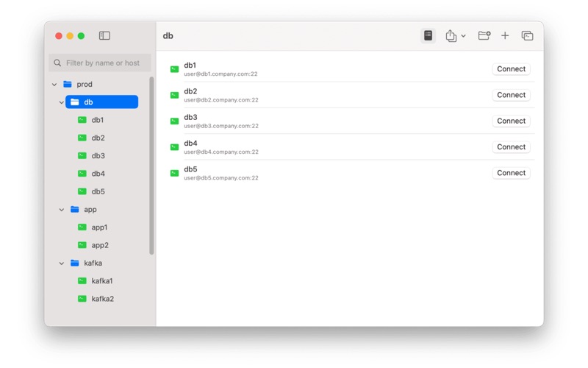Click the db3 terminal icon in main list
The height and width of the screenshot is (368, 588).
[x=174, y=121]
